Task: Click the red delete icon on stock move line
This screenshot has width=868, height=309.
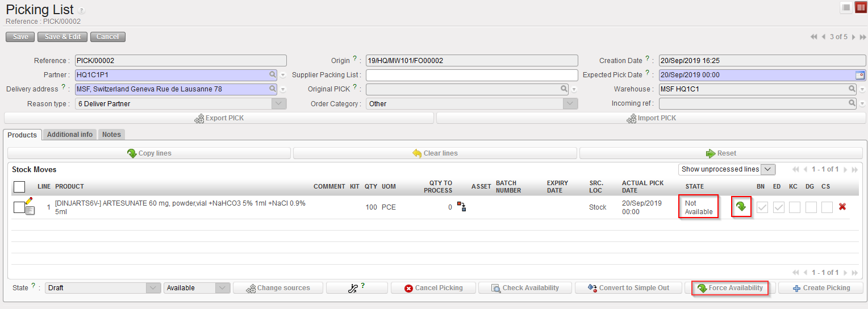Action: pos(842,207)
